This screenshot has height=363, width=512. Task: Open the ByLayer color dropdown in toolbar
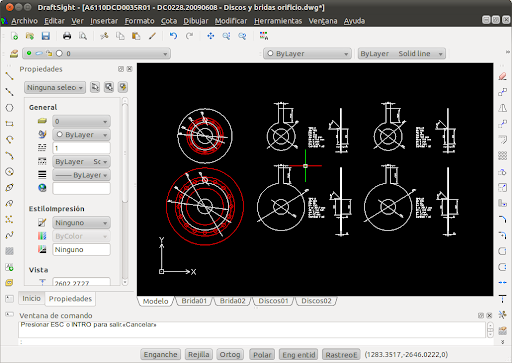pyautogui.click(x=307, y=53)
